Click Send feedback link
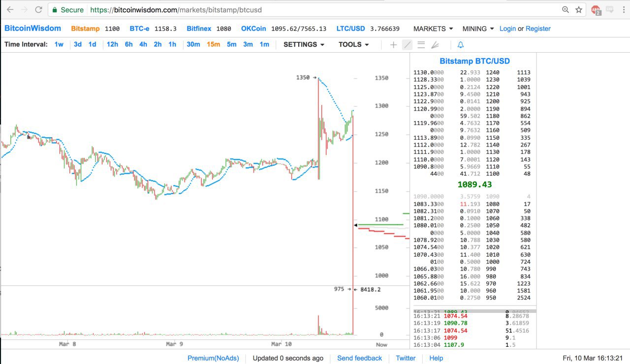 click(x=359, y=358)
